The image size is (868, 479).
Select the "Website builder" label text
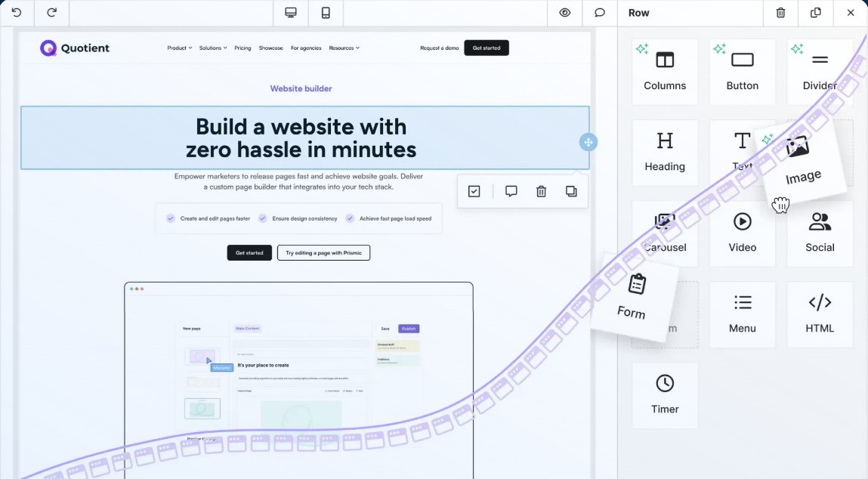pos(301,88)
